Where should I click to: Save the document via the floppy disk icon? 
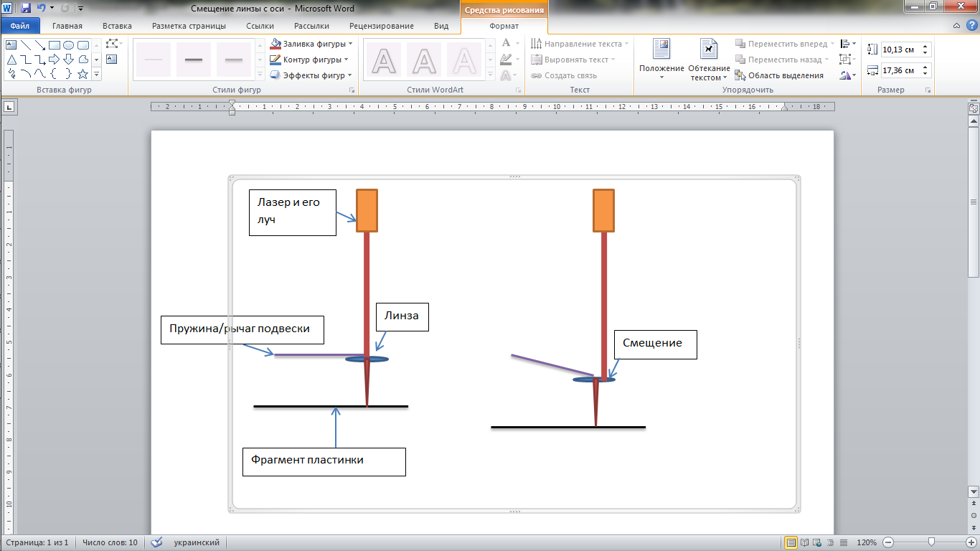[x=26, y=9]
